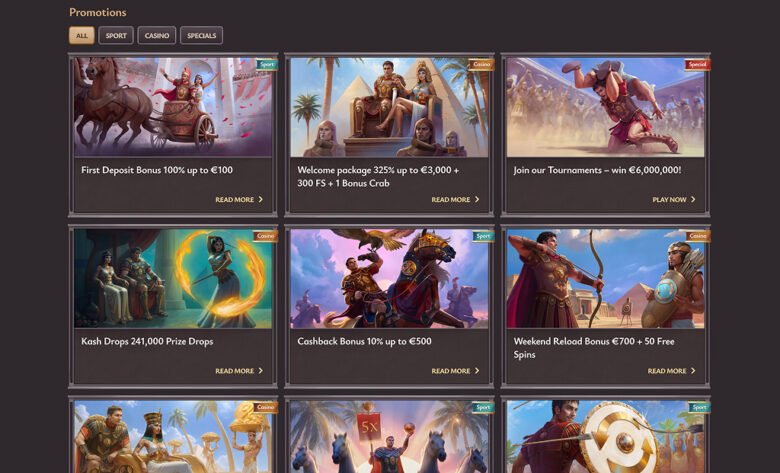Select the ALL promotions filter tab

tap(81, 36)
